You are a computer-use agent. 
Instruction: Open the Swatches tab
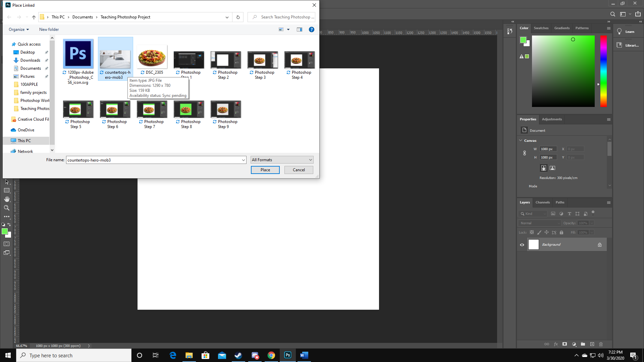point(541,28)
